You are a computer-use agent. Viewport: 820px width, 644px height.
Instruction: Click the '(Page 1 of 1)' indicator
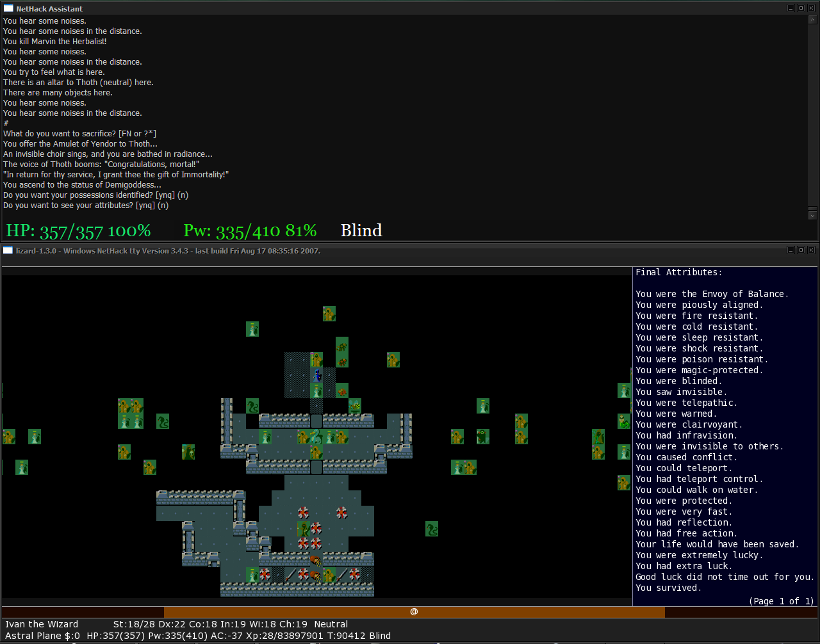[782, 601]
